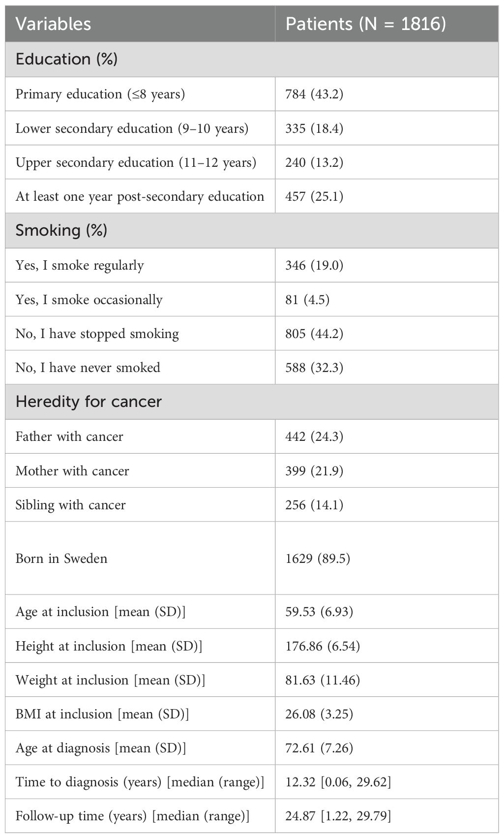Select the value 335 (18.4)
The height and width of the screenshot is (838, 504).
point(314,128)
